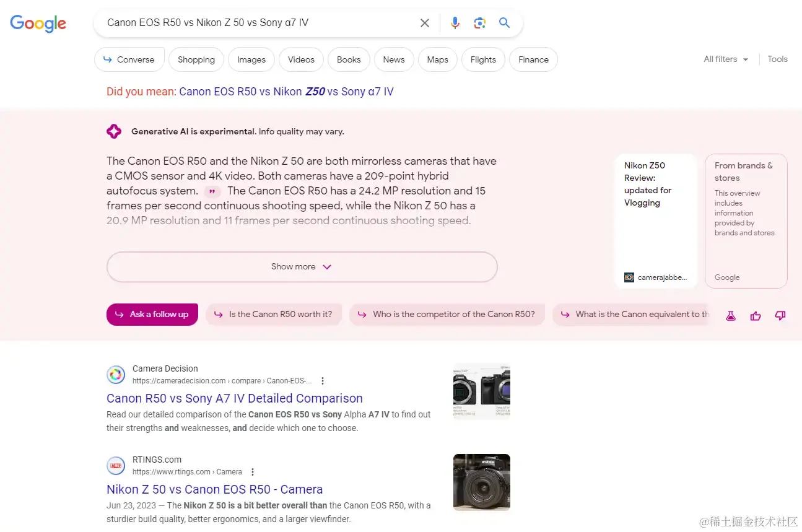The height and width of the screenshot is (532, 802).
Task: Open the From brands & stores card
Action: tap(746, 221)
